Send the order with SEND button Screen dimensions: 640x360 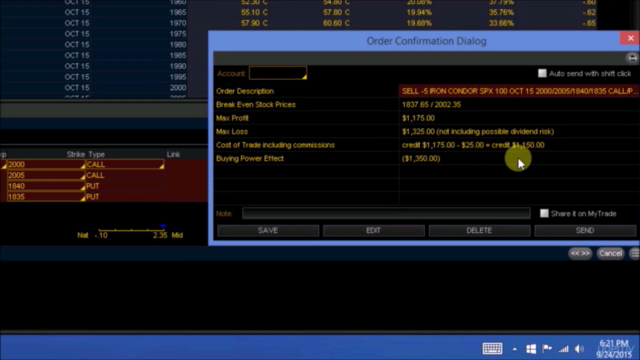click(585, 231)
